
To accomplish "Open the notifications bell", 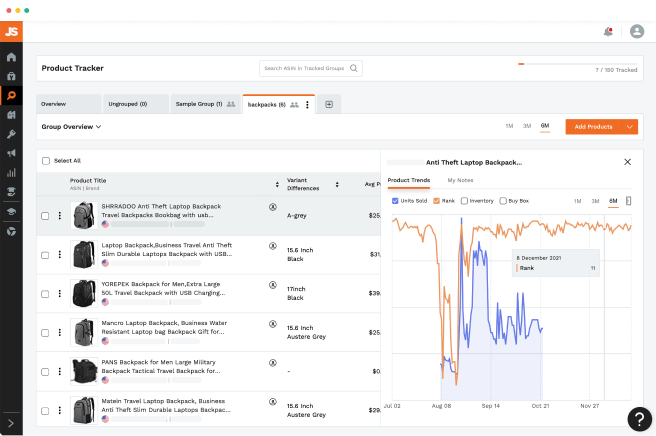I will tap(608, 31).
